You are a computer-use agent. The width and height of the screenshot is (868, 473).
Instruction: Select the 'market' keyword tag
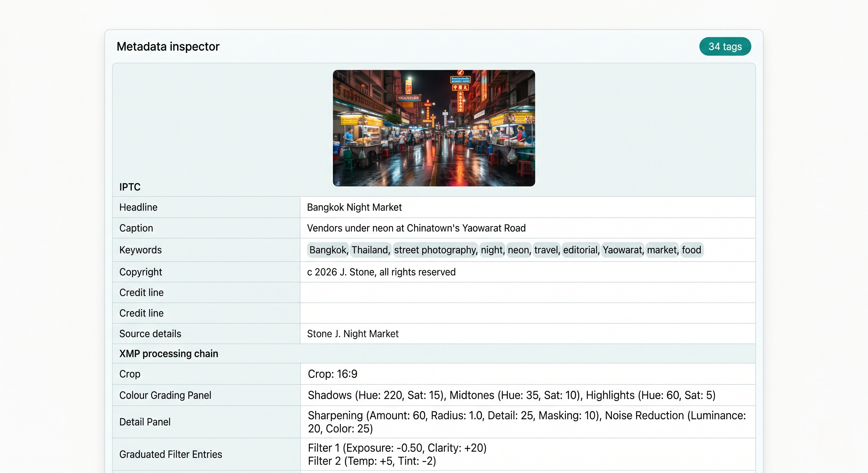(x=662, y=250)
